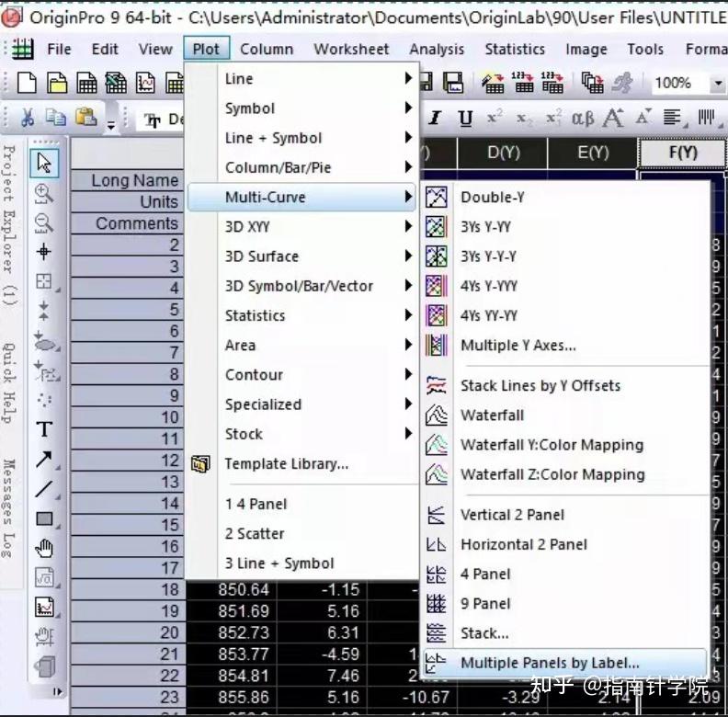Select the Zoom Out tool
The image size is (728, 717).
[44, 222]
